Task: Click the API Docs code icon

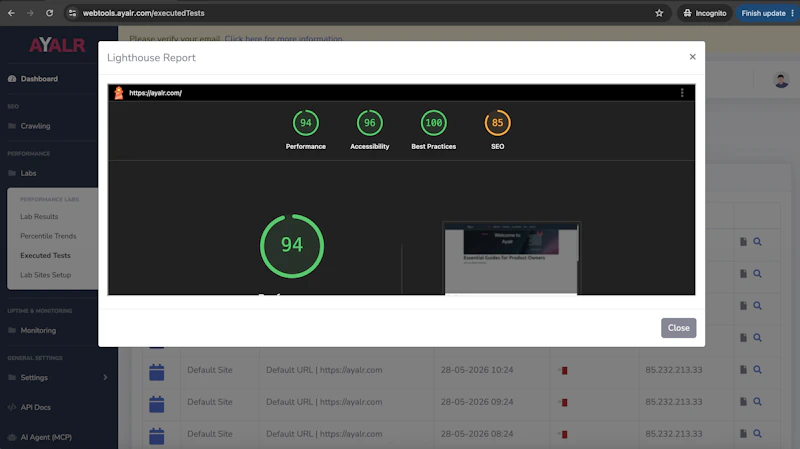Action: [x=12, y=407]
